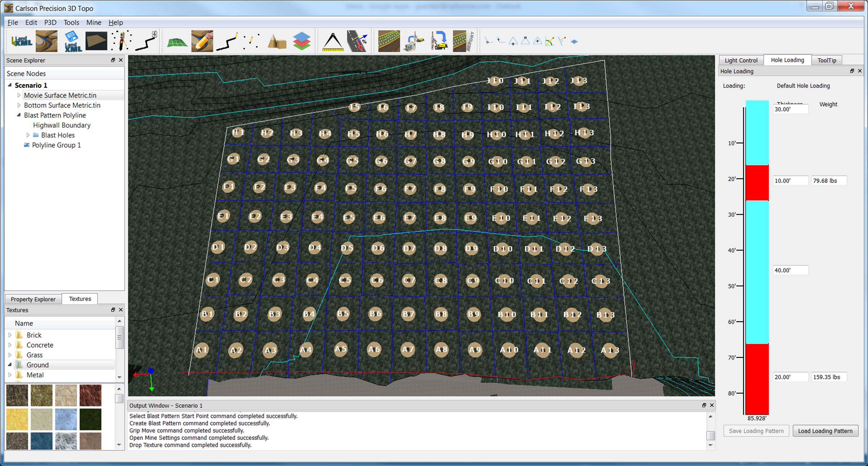Select Highwall Boundary in scene tree
868x466 pixels.
[x=62, y=125]
